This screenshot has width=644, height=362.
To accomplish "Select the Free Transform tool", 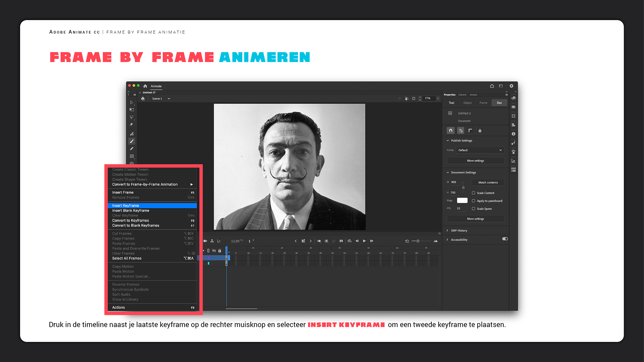I will tap(132, 110).
